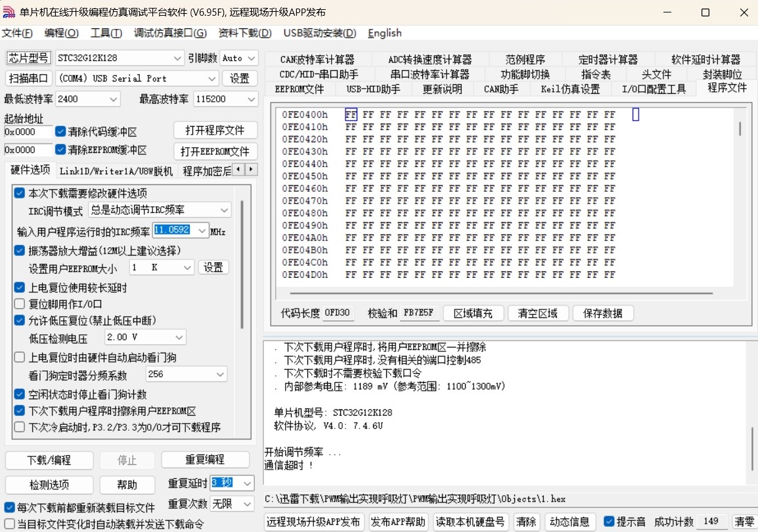
Task: Open the 最低波特率 2400 dropdown
Action: [87, 99]
